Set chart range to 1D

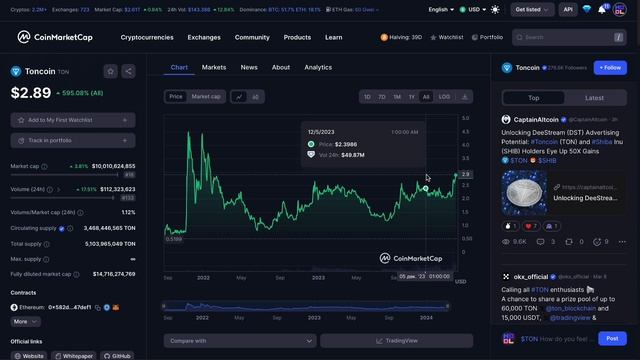367,97
